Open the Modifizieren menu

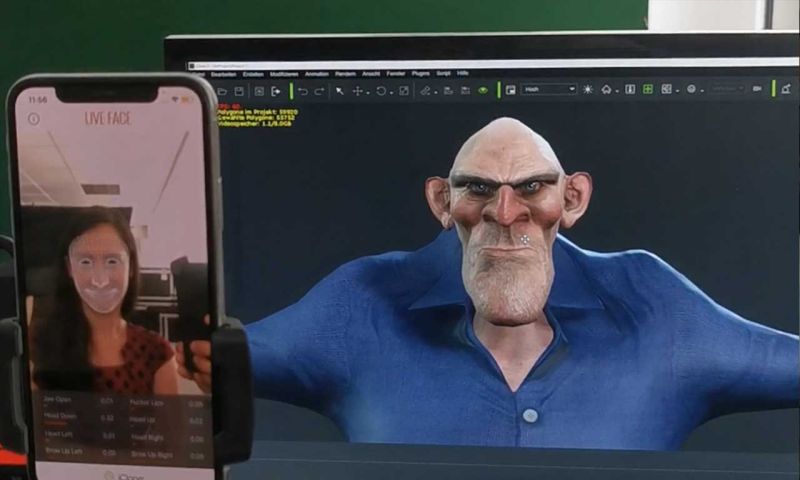(284, 74)
